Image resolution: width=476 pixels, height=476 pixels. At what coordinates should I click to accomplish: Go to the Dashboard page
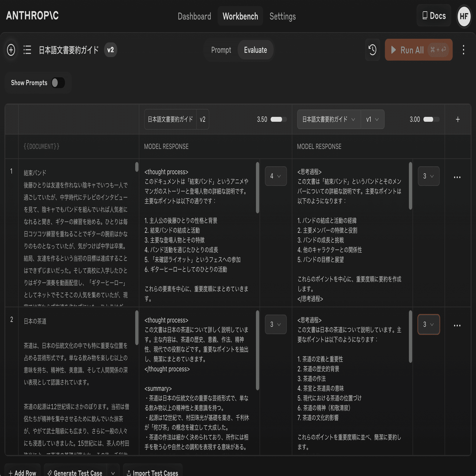point(194,16)
